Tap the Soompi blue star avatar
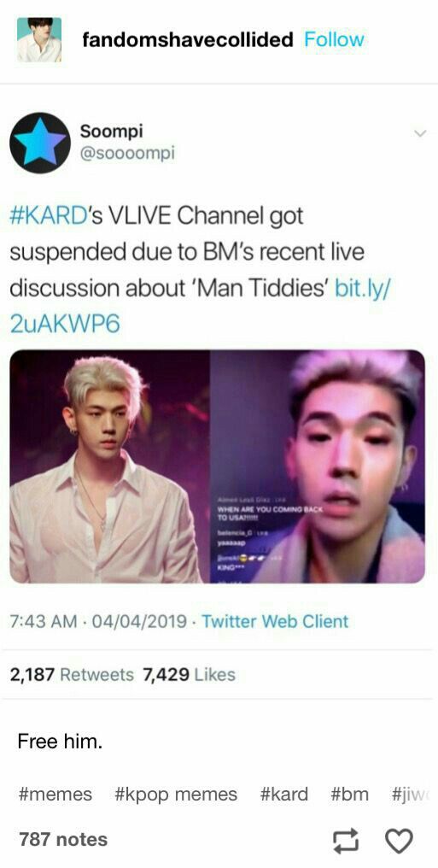438x868 pixels. (40, 143)
